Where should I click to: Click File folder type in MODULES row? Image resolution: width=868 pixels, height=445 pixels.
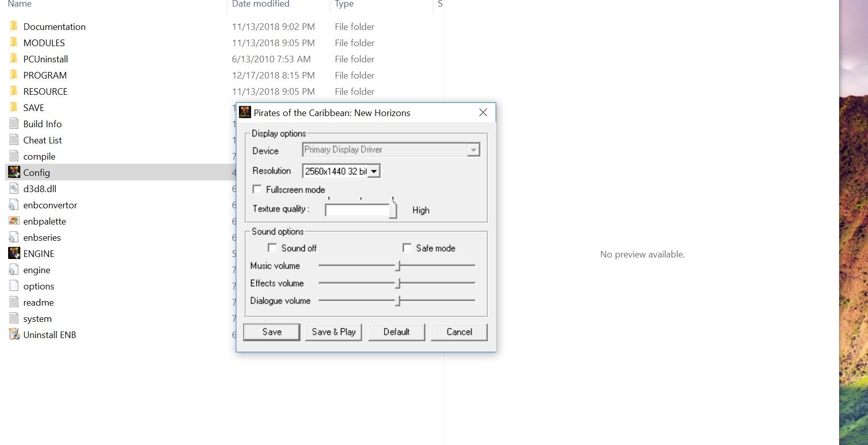[355, 43]
